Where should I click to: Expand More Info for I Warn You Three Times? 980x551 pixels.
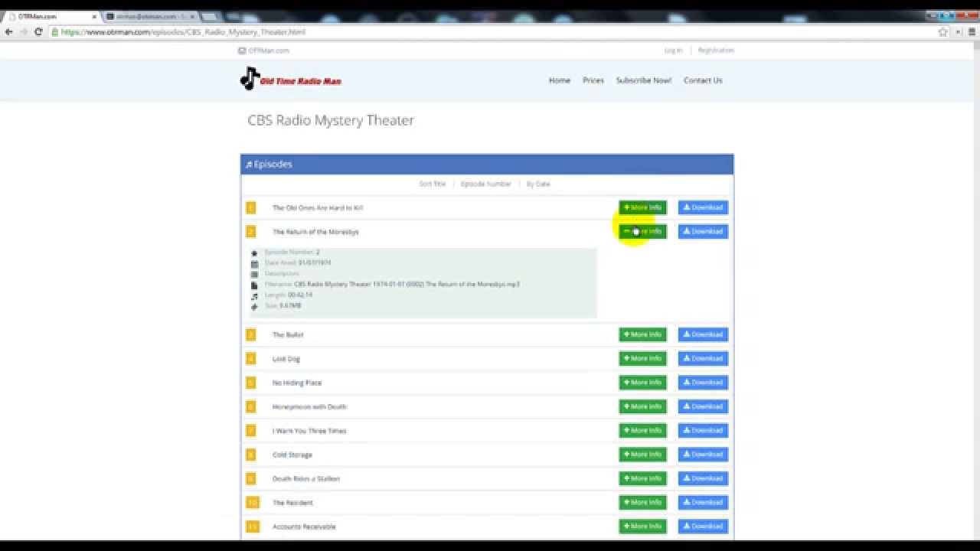(642, 430)
